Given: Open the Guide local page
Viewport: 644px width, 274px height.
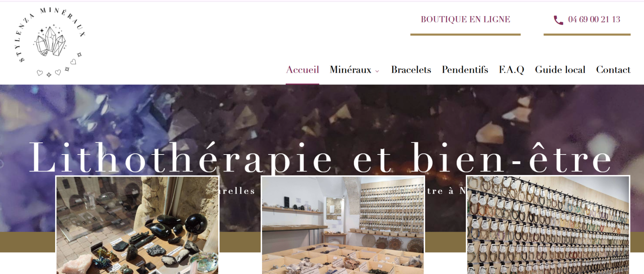Looking at the screenshot, I should pos(560,70).
